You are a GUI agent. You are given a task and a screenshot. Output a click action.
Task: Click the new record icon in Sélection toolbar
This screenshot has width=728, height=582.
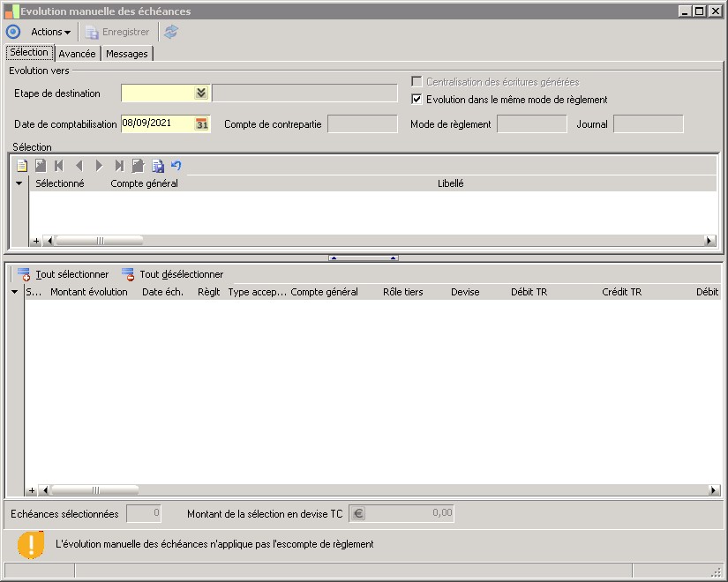tap(22, 165)
